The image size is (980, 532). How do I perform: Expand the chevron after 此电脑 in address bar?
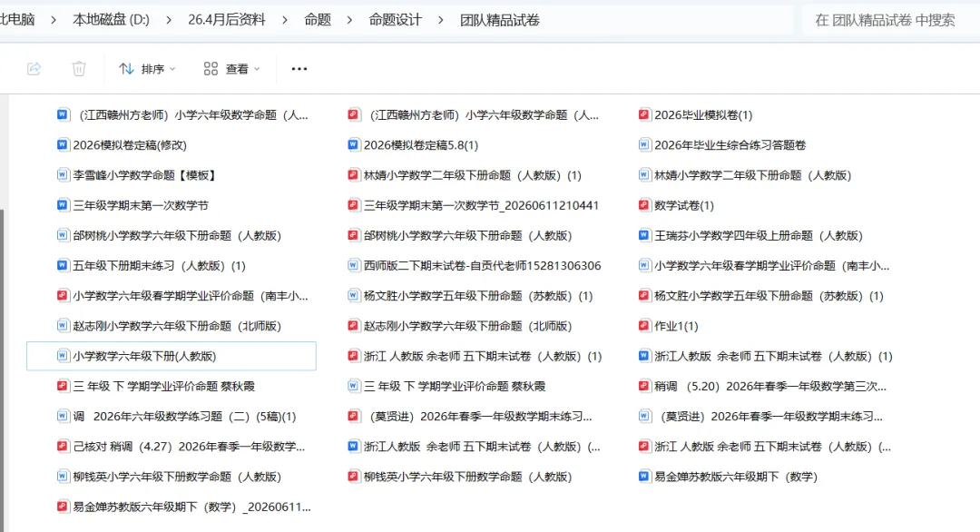pos(54,20)
